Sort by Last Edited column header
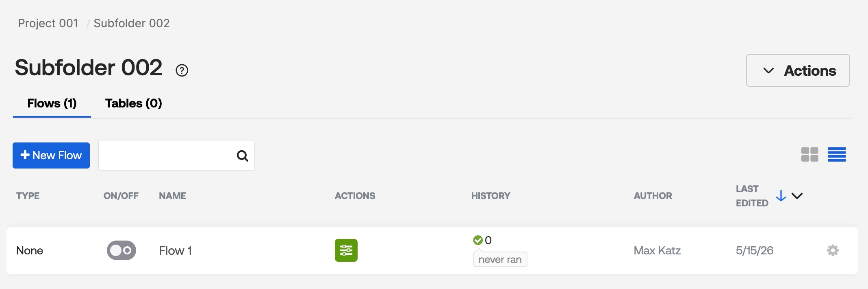Viewport: 868px width, 289px height. pyautogui.click(x=752, y=196)
